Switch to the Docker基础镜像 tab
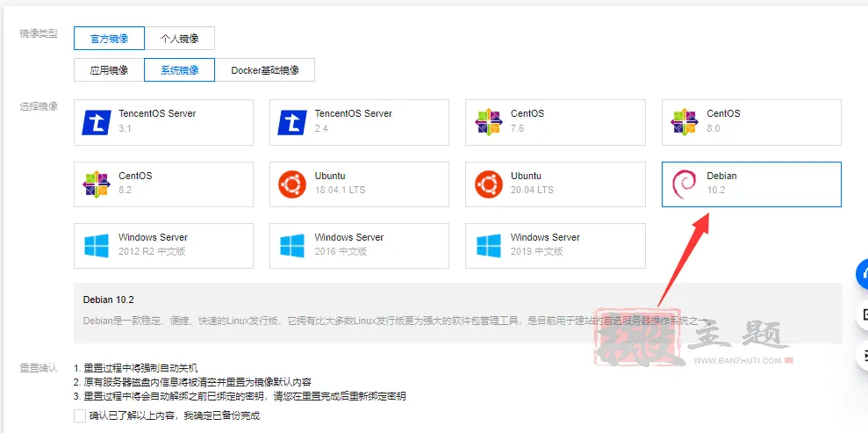 tap(264, 69)
